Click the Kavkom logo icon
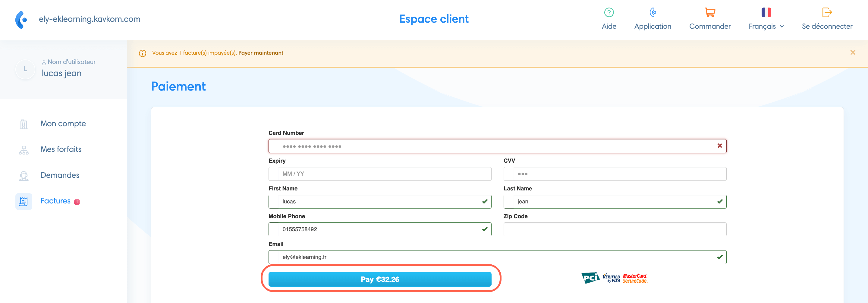This screenshot has height=303, width=868. pyautogui.click(x=21, y=20)
